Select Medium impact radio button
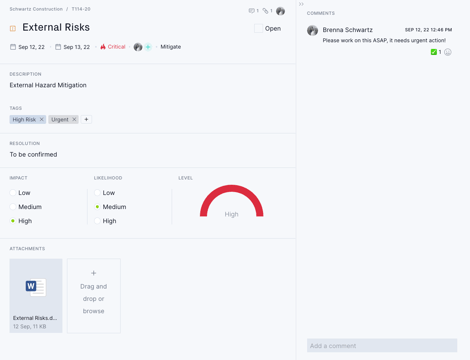The image size is (470, 360). 13,207
